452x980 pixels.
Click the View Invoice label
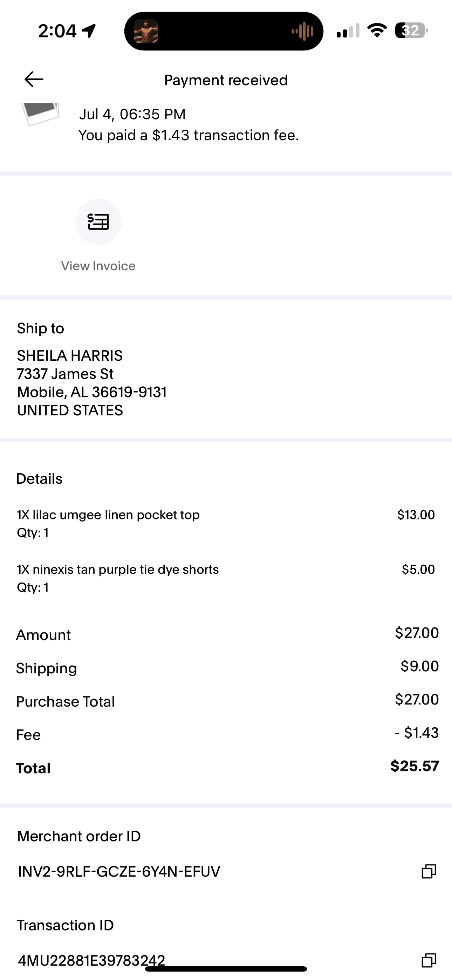(98, 266)
